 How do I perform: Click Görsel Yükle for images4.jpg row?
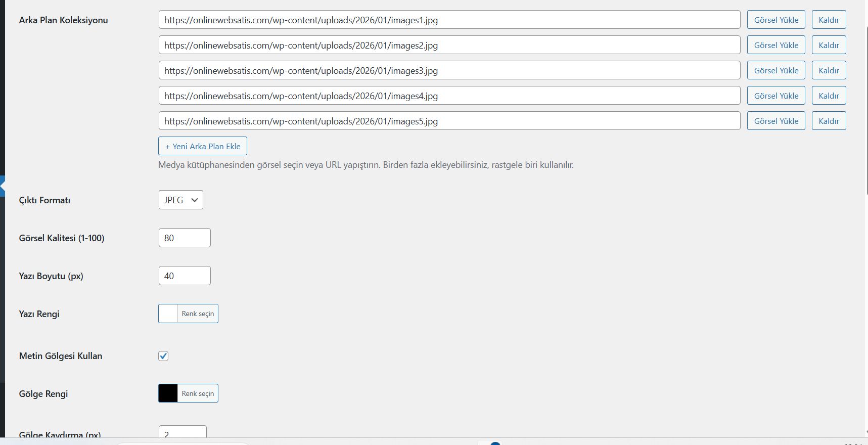776,96
